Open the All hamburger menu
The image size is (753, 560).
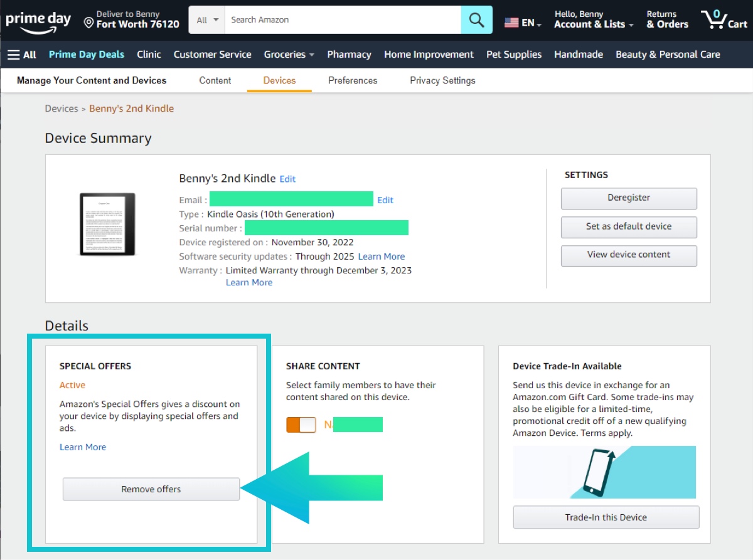(21, 55)
